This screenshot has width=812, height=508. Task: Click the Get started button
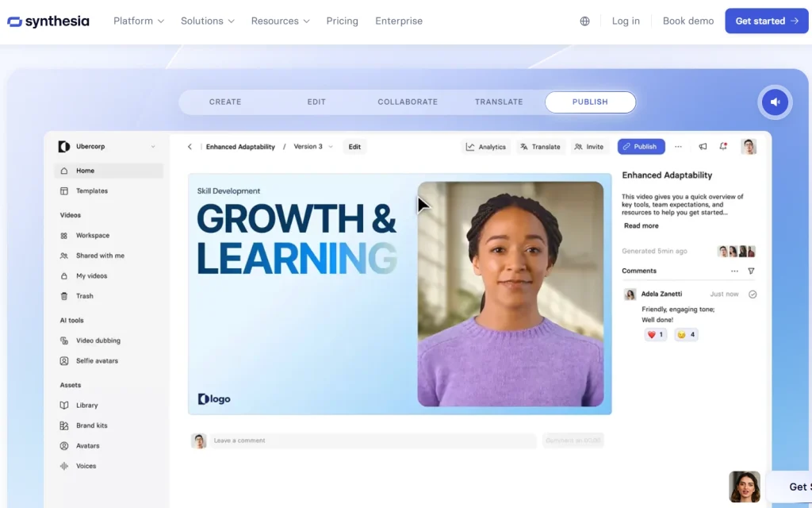pos(766,21)
